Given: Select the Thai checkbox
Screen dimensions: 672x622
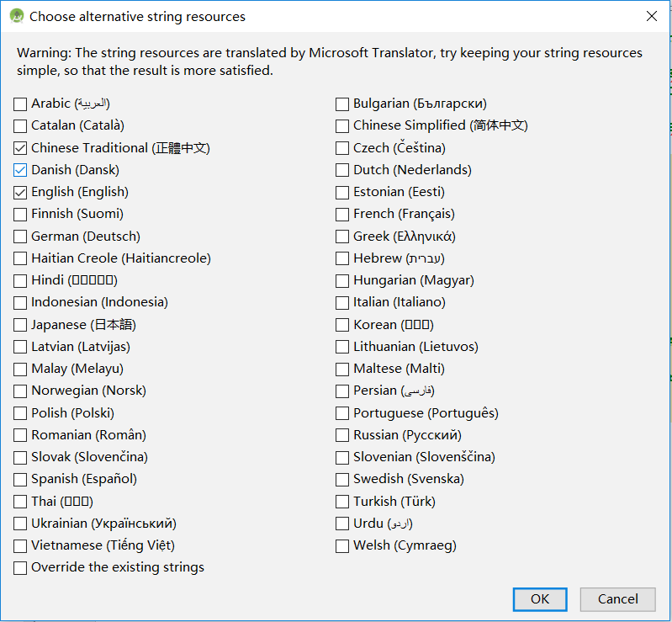Looking at the screenshot, I should (20, 502).
